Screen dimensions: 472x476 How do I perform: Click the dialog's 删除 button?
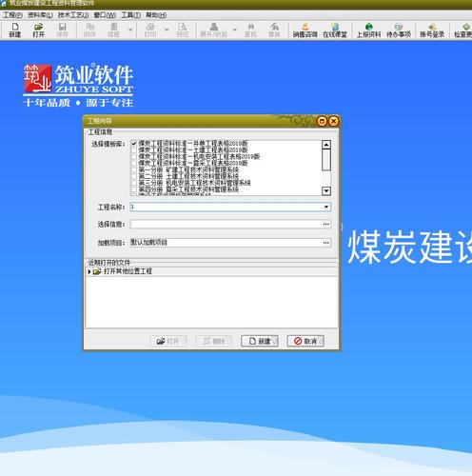click(214, 341)
